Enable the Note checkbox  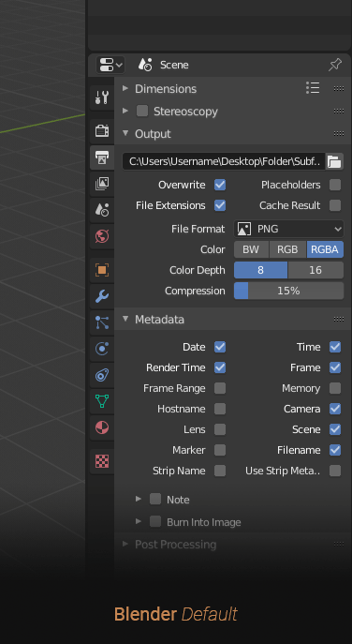point(155,499)
